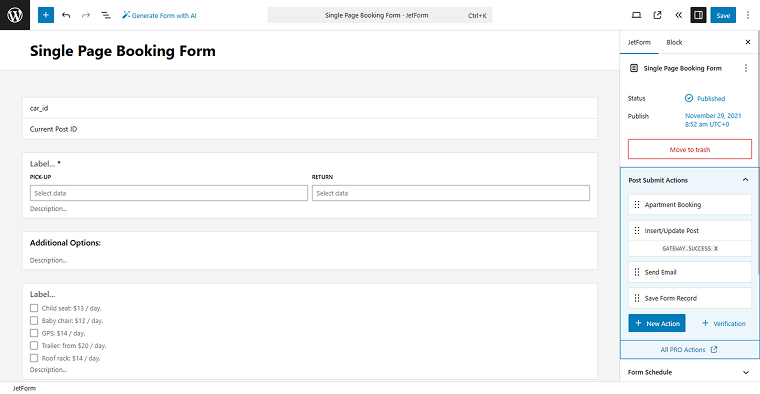
Task: Check the Trailer: from $20 / day option
Action: point(34,346)
